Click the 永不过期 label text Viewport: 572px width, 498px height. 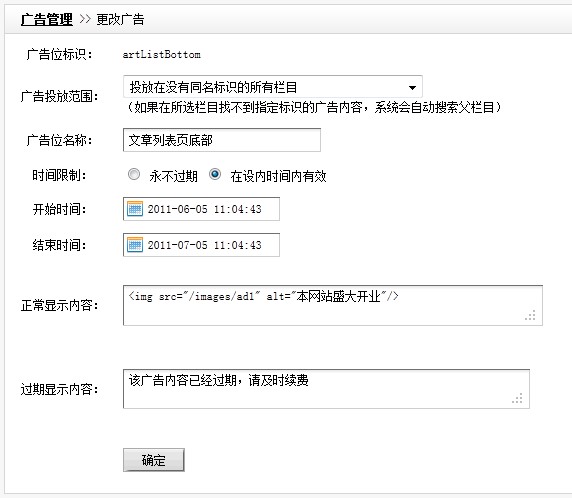click(x=173, y=176)
